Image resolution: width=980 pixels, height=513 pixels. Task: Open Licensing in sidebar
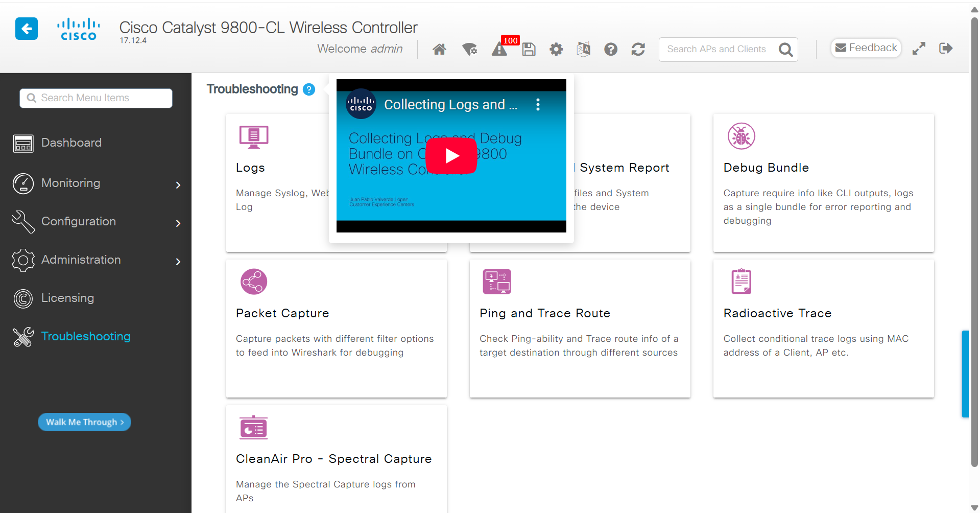tap(67, 298)
